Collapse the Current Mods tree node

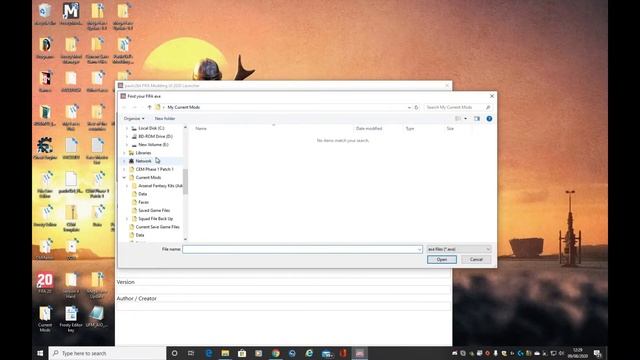(124, 178)
